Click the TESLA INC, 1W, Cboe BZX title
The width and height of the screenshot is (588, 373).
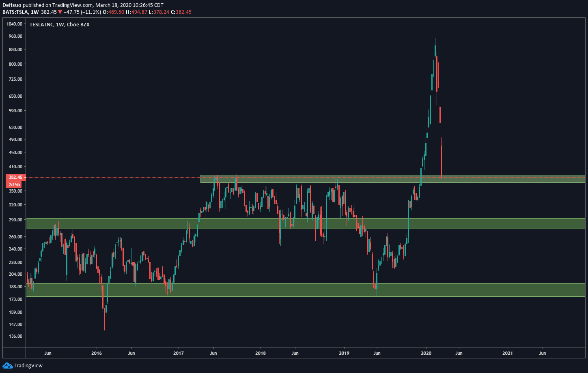(x=60, y=24)
